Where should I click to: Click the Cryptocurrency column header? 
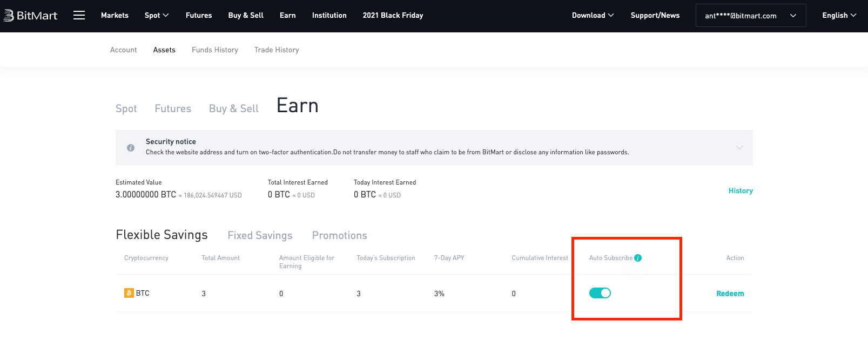click(146, 258)
